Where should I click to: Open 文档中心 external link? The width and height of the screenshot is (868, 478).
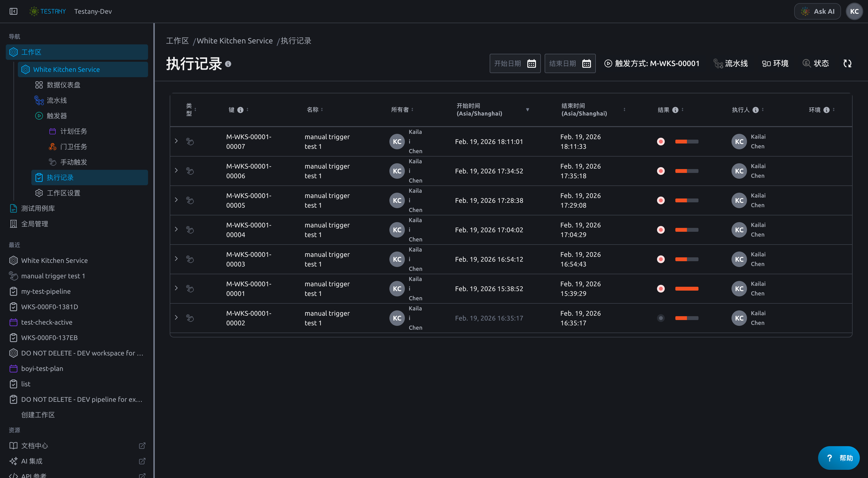77,446
